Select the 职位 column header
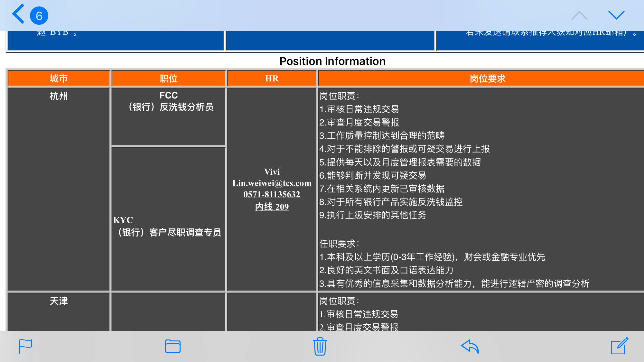Image resolution: width=644 pixels, height=362 pixels. (168, 79)
